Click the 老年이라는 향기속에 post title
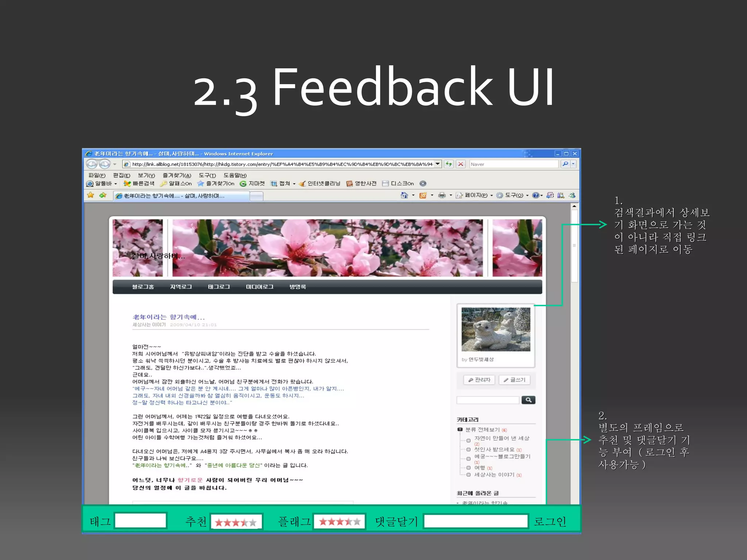 [169, 317]
